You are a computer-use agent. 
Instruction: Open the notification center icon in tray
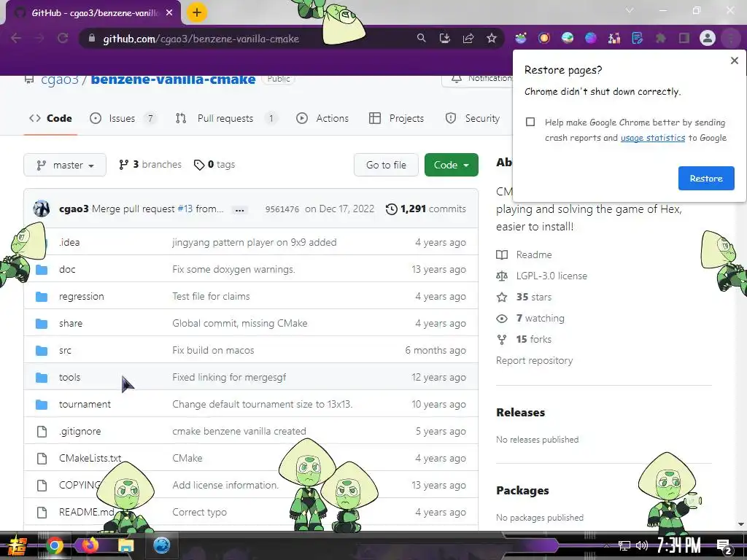coord(724,546)
